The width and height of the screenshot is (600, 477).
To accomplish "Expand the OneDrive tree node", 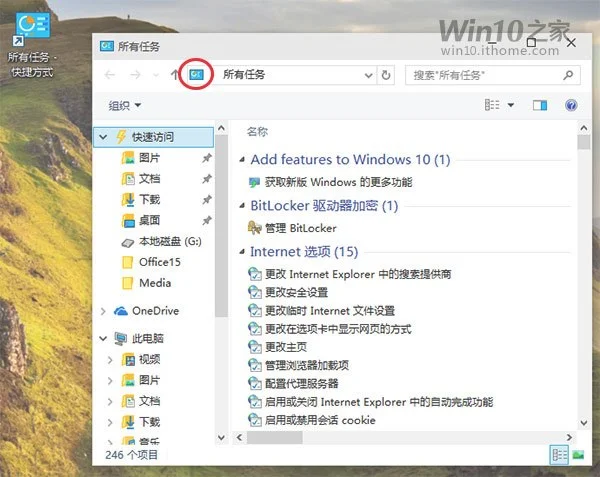I will [103, 311].
